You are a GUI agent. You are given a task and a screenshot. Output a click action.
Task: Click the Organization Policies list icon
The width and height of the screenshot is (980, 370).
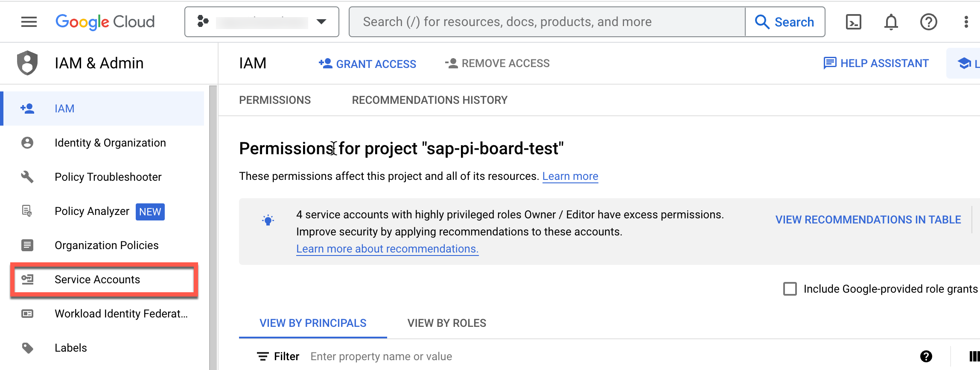27,245
